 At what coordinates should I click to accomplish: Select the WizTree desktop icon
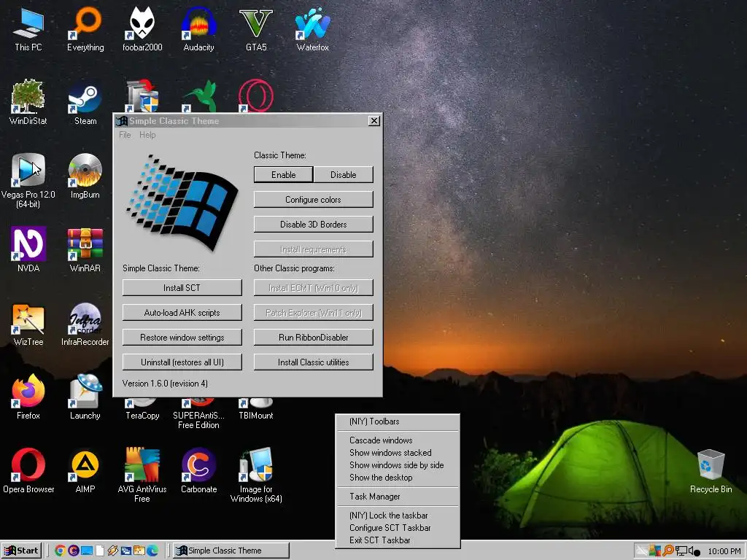click(x=28, y=324)
